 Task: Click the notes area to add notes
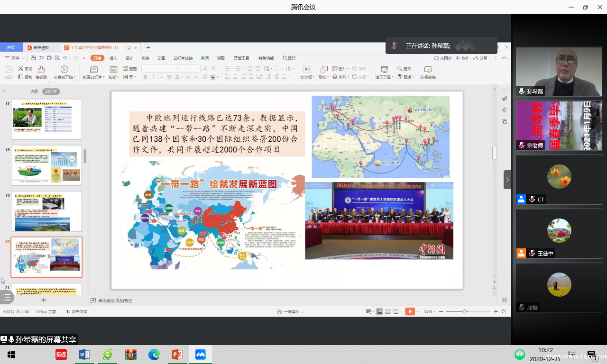[x=115, y=300]
